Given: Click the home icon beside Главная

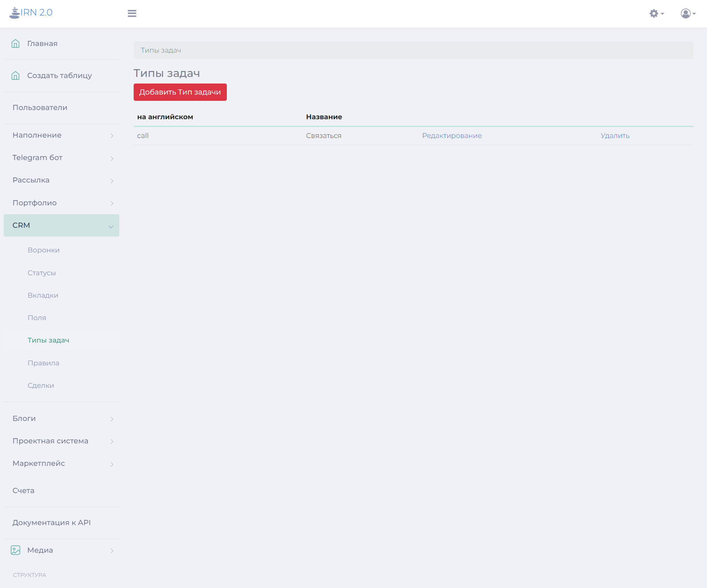Looking at the screenshot, I should click(15, 43).
